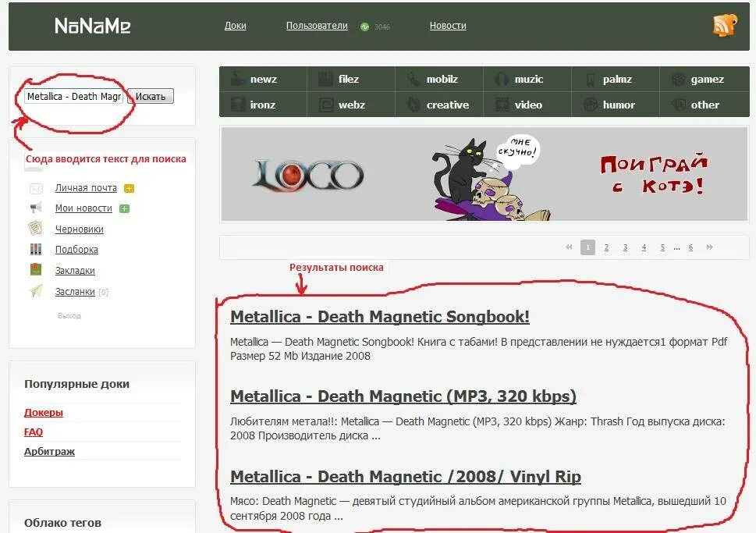Open Закладки link
The width and height of the screenshot is (756, 533).
point(75,271)
